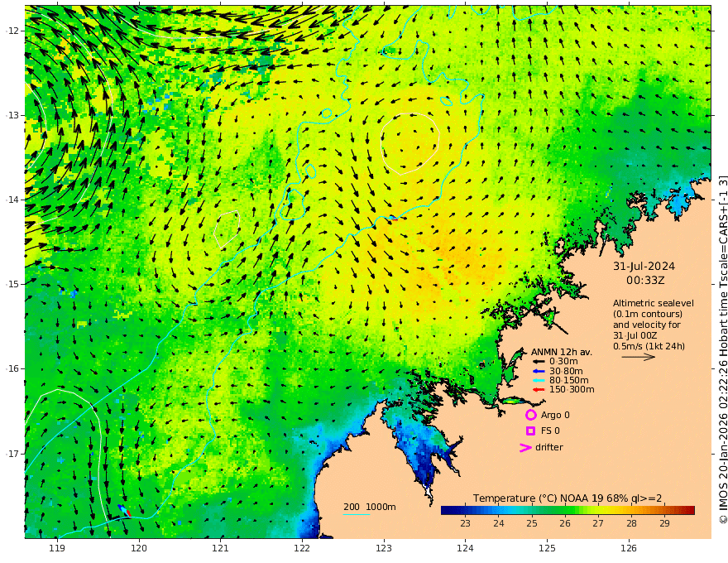Click the colorbar tick label "24"

[x=498, y=523]
